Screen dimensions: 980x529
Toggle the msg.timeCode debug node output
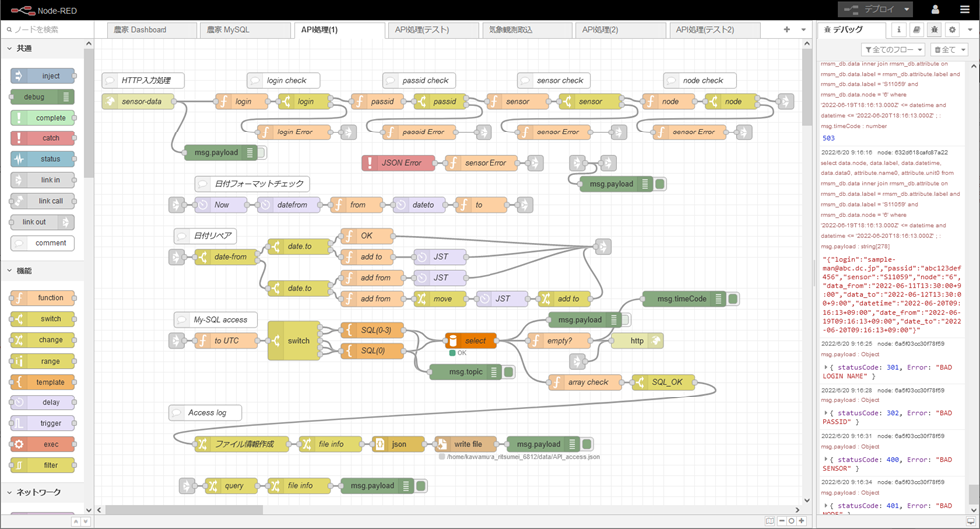pyautogui.click(x=733, y=299)
